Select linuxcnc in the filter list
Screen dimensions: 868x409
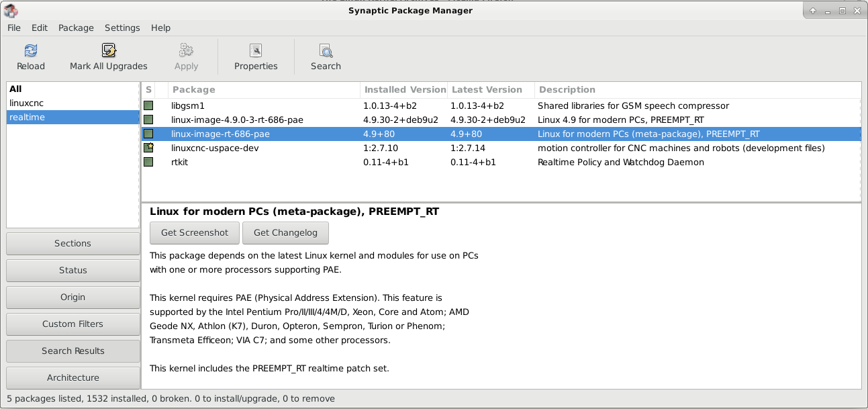[x=73, y=103]
